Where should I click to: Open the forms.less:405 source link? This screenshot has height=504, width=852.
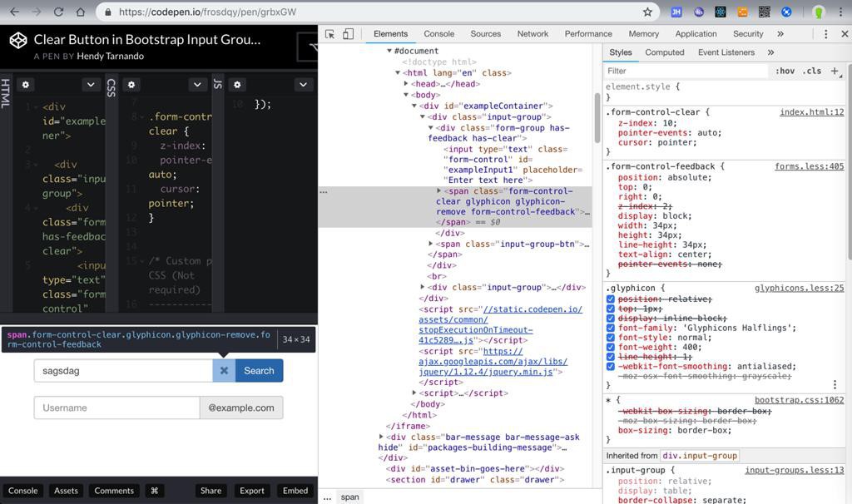[x=809, y=166]
